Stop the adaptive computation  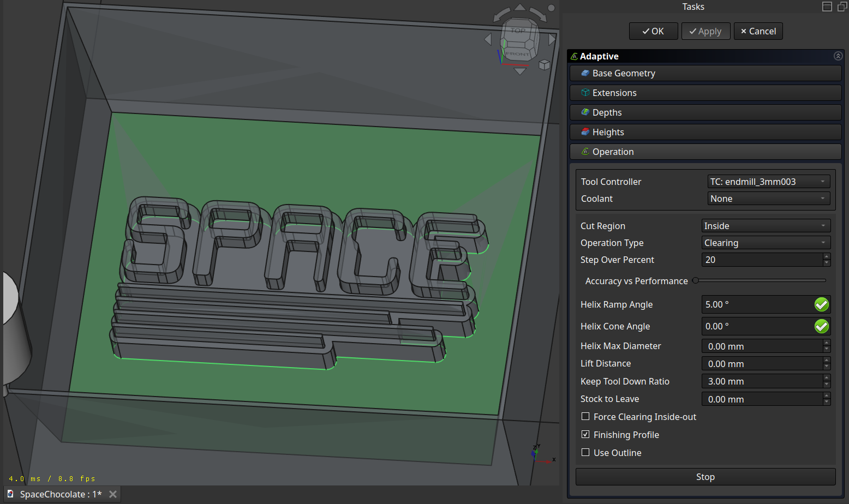coord(705,477)
